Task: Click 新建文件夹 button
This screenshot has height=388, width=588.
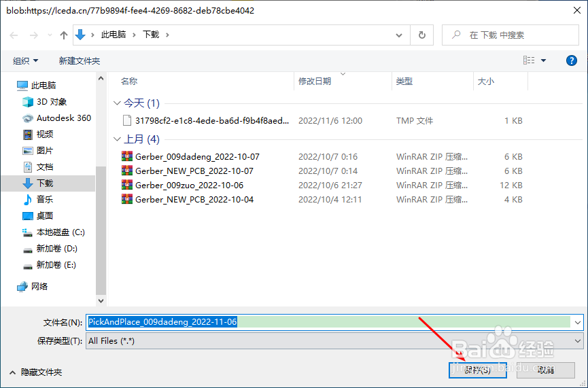Action: point(80,60)
